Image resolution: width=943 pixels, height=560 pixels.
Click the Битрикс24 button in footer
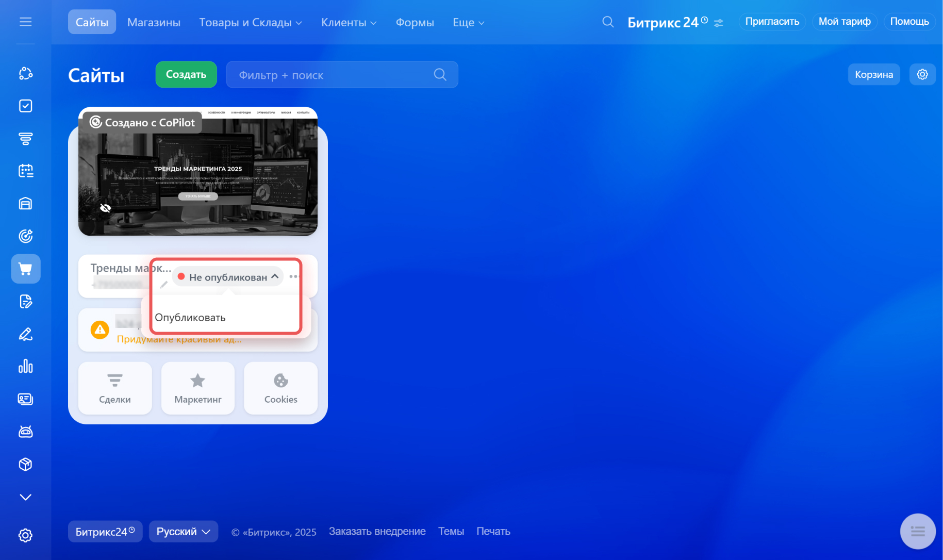pyautogui.click(x=105, y=532)
